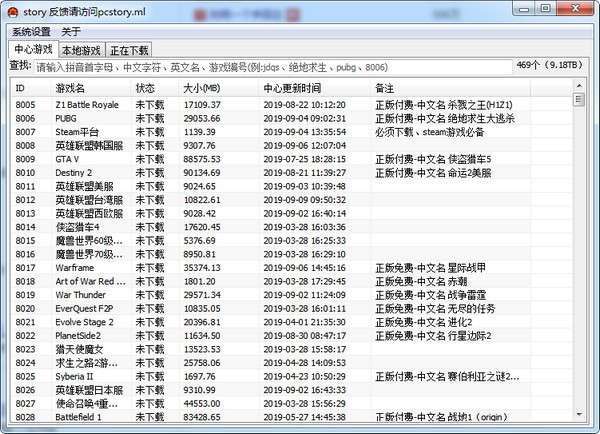600x434 pixels.
Task: Select the 英雄联盟西欧服 row
Action: click(291, 214)
